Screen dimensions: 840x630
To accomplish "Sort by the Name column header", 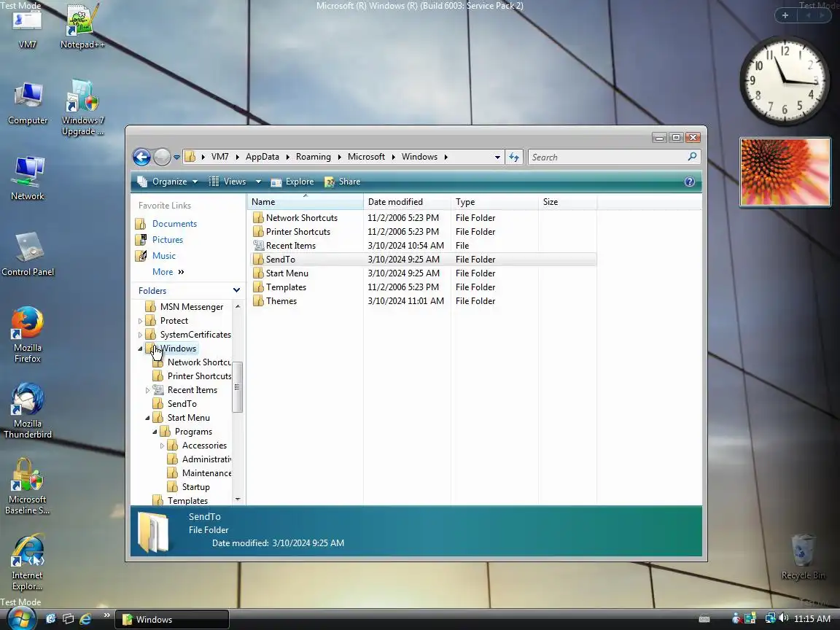I will [306, 202].
